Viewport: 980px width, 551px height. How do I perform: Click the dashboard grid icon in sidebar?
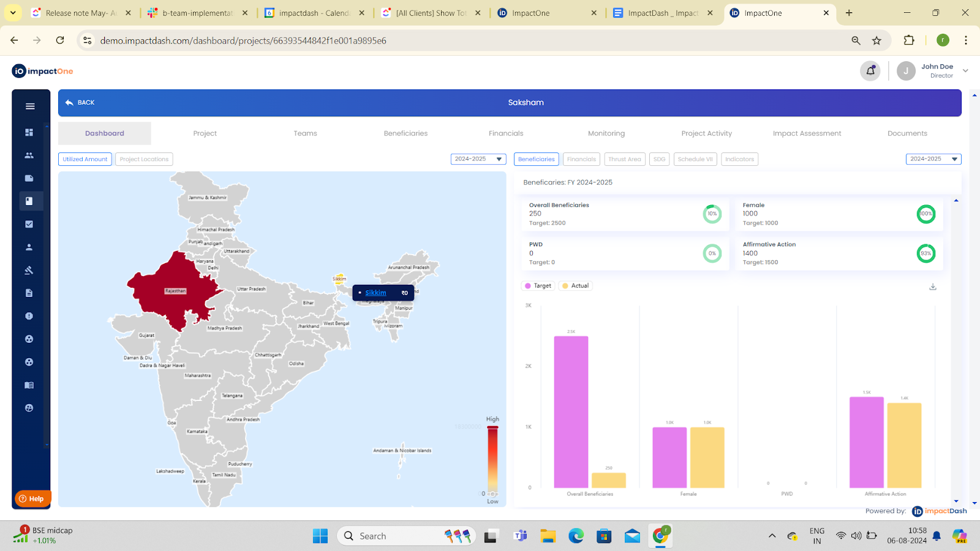tap(29, 132)
